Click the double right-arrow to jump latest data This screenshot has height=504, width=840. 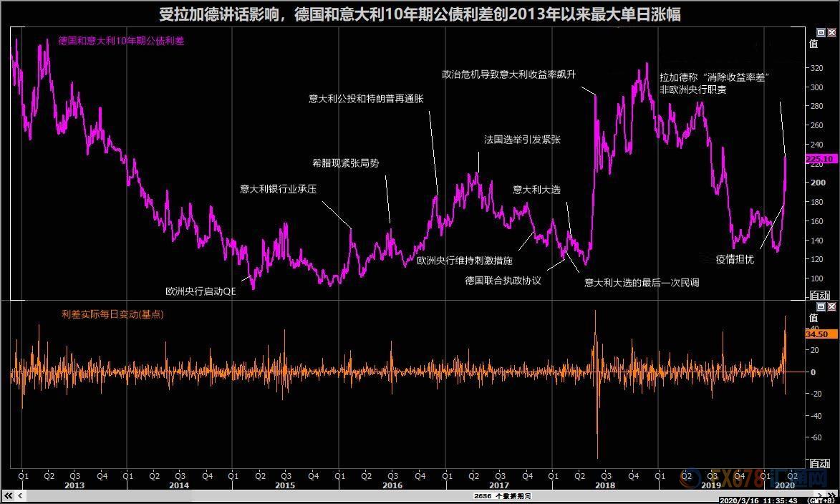(x=832, y=495)
